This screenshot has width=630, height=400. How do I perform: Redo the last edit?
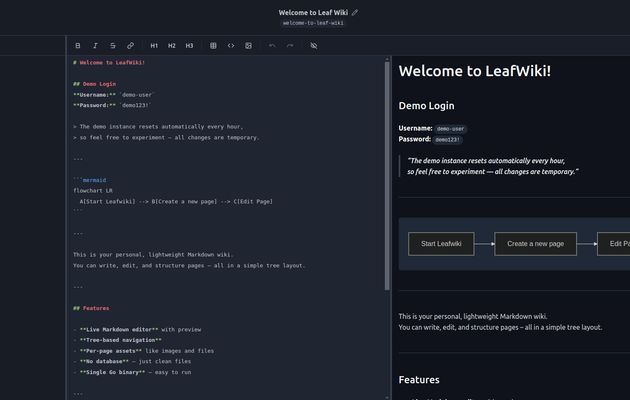tap(290, 46)
